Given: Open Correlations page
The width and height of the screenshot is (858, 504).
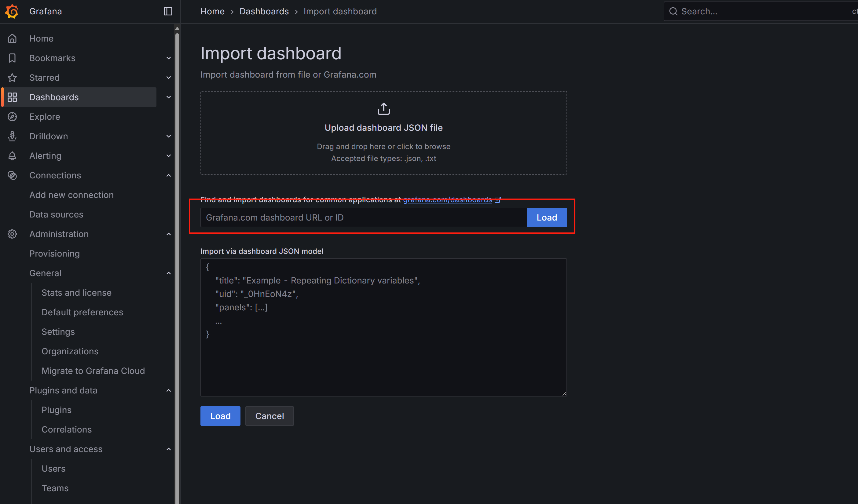Looking at the screenshot, I should 67,429.
